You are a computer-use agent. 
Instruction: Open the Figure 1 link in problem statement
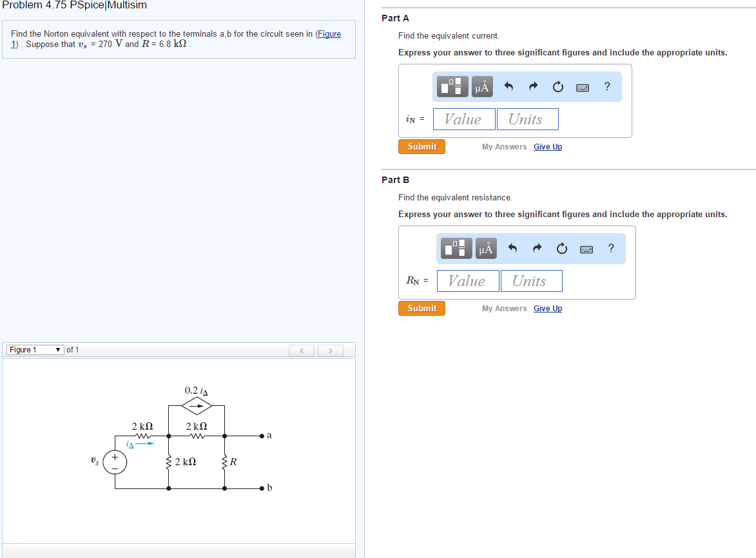pyautogui.click(x=329, y=34)
